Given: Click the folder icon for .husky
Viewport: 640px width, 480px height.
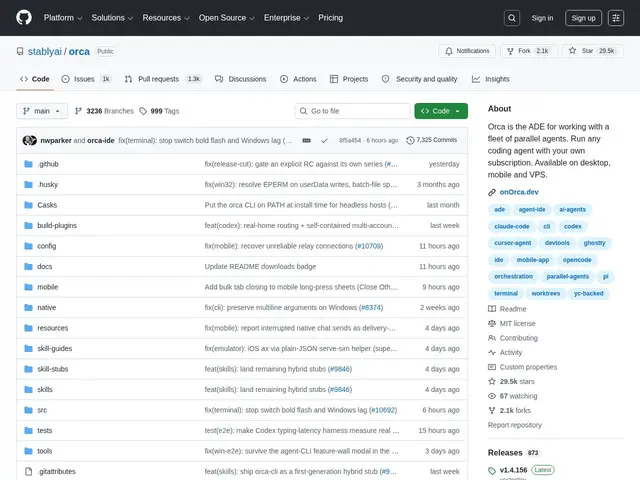Looking at the screenshot, I should click(x=28, y=184).
